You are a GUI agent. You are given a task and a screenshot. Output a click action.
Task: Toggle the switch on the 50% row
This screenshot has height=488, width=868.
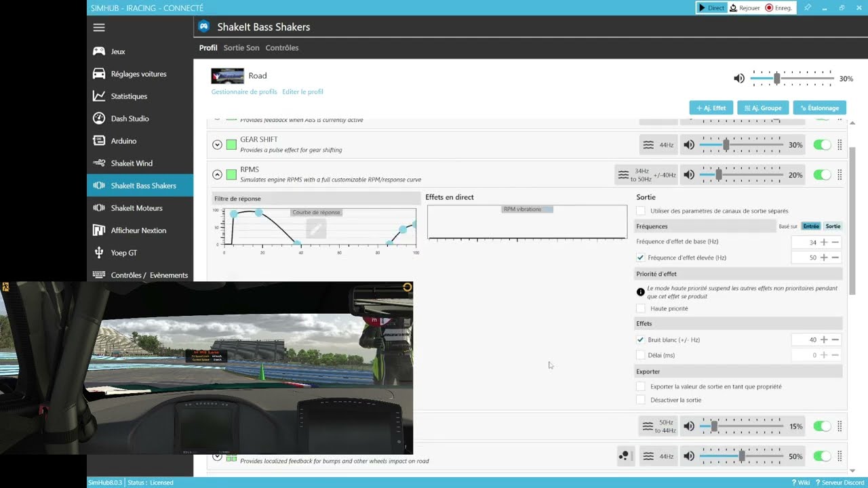822,456
